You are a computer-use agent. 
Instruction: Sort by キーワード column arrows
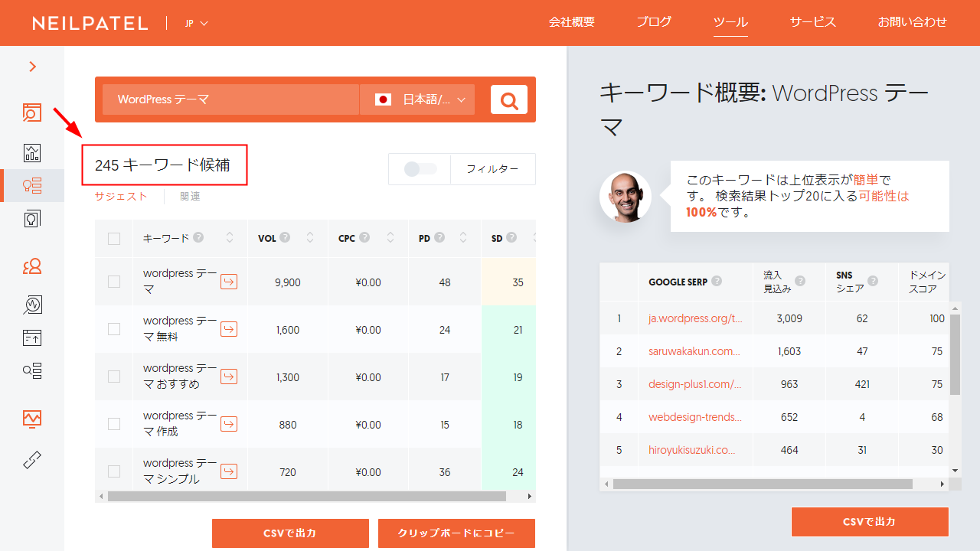click(x=230, y=238)
